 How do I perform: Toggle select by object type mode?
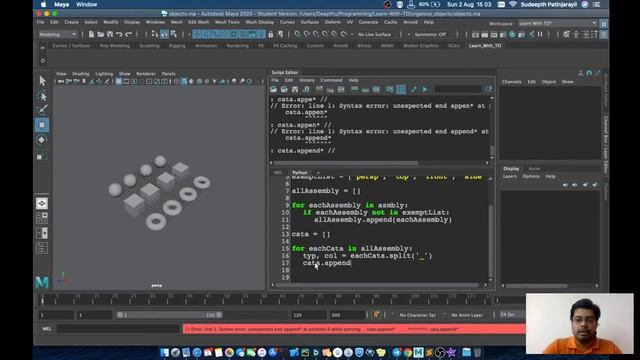click(x=164, y=35)
